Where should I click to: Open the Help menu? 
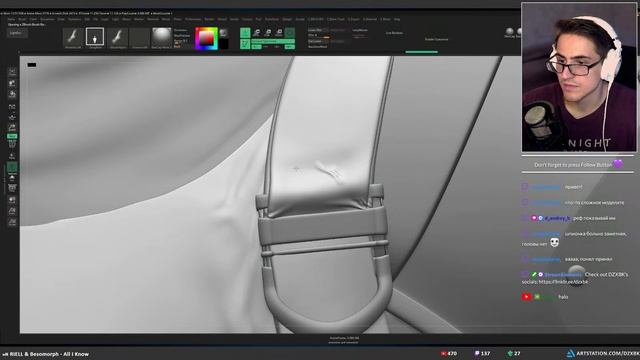click(x=397, y=19)
